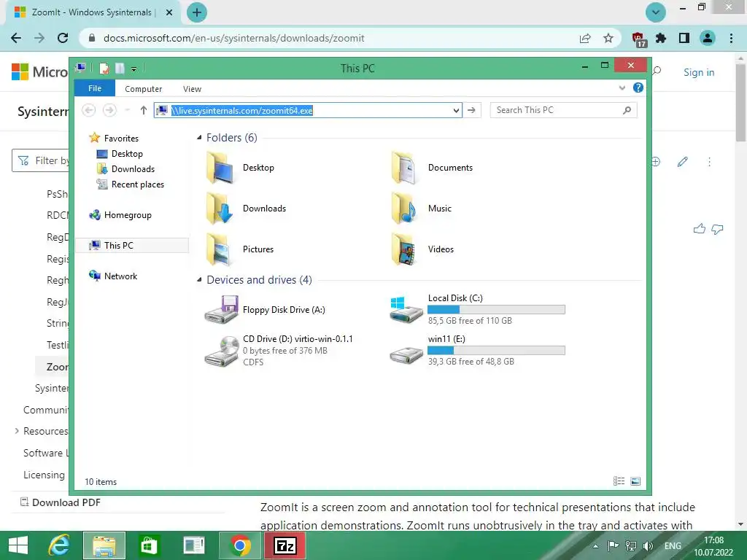Open the Documents folder icon
Screen dimensions: 747x560
[404, 168]
